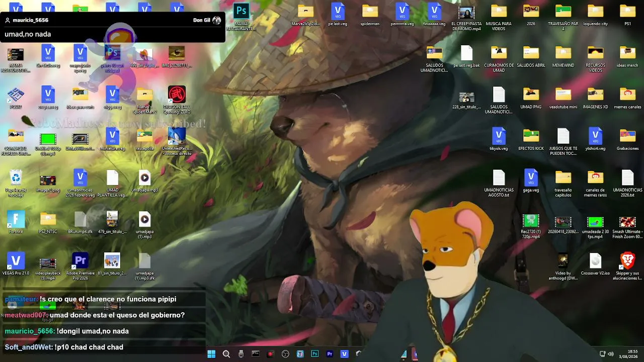Image resolution: width=644 pixels, height=362 pixels.
Task: Launch Photoshop from the taskbar
Action: pos(315,354)
